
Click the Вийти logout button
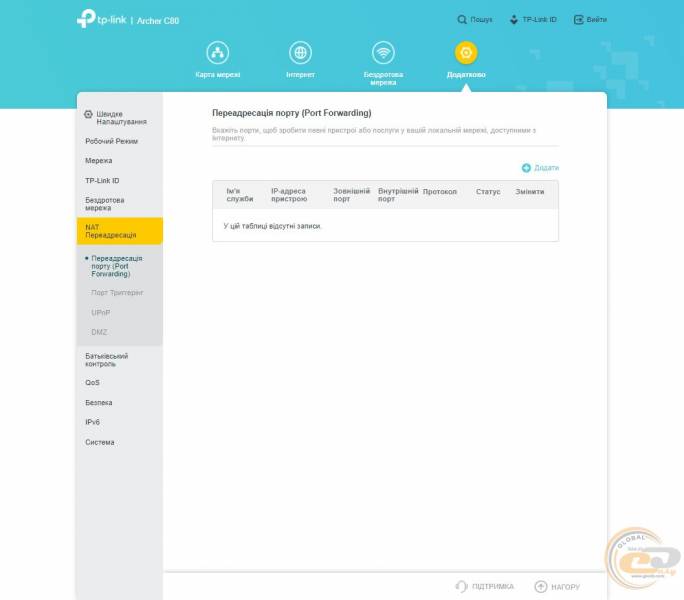[x=590, y=20]
